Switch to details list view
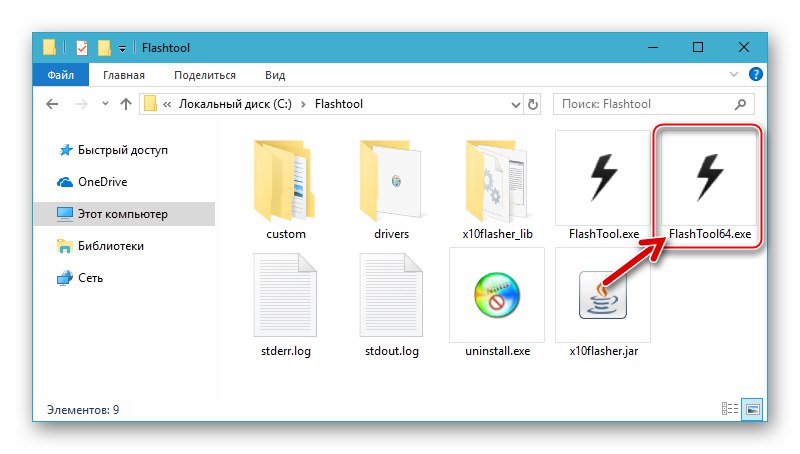This screenshot has width=800, height=454. tap(730, 409)
